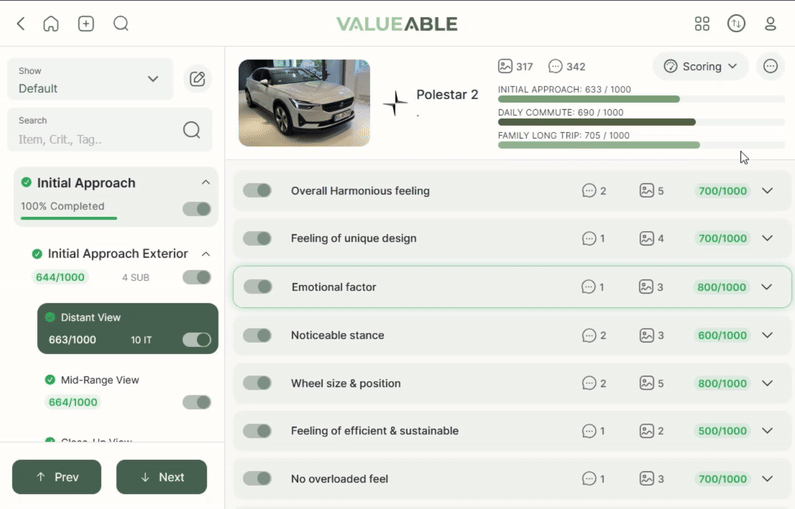Open the more options ellipsis icon
The width and height of the screenshot is (795, 509).
[x=770, y=66]
